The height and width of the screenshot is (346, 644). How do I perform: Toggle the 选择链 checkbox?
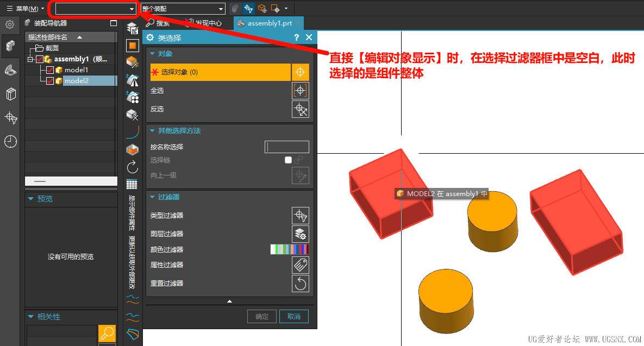point(289,160)
